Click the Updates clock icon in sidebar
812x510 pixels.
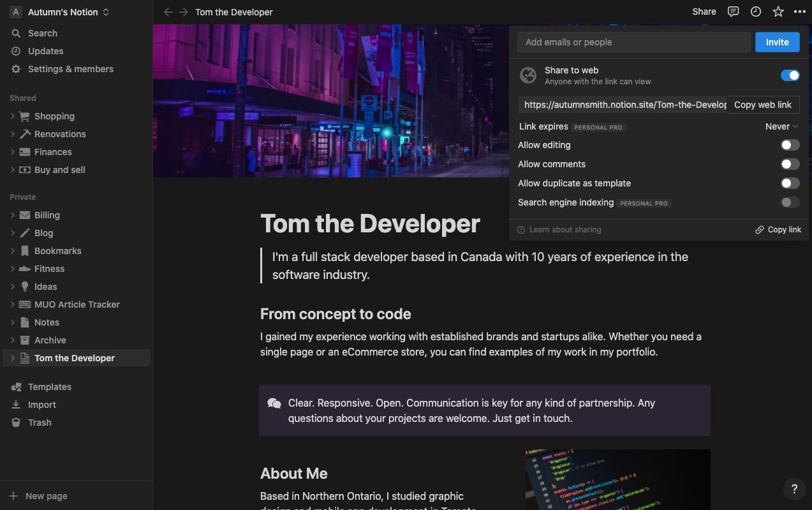point(16,51)
